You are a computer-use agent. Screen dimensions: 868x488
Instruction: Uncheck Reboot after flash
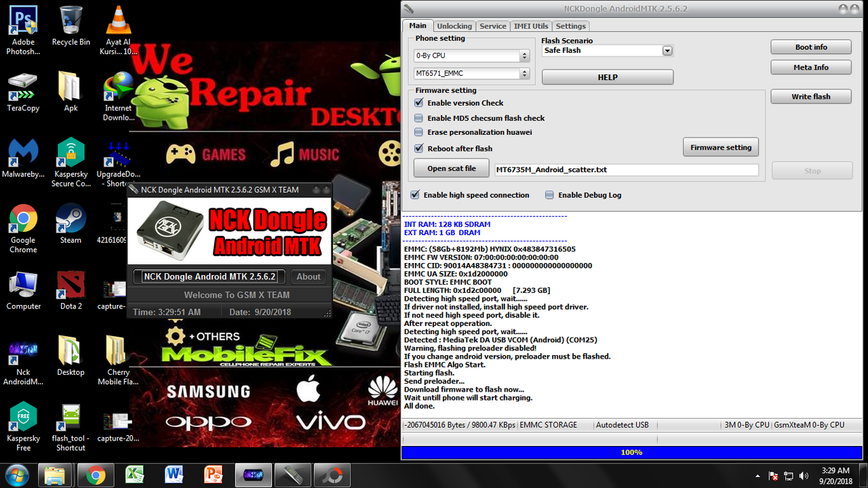pyautogui.click(x=418, y=148)
